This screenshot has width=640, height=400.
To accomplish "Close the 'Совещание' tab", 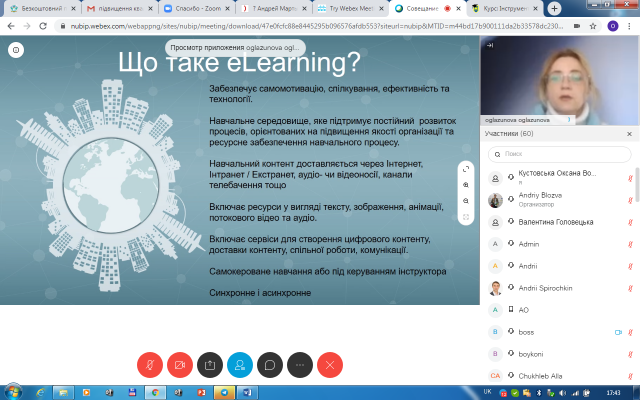I will (458, 9).
